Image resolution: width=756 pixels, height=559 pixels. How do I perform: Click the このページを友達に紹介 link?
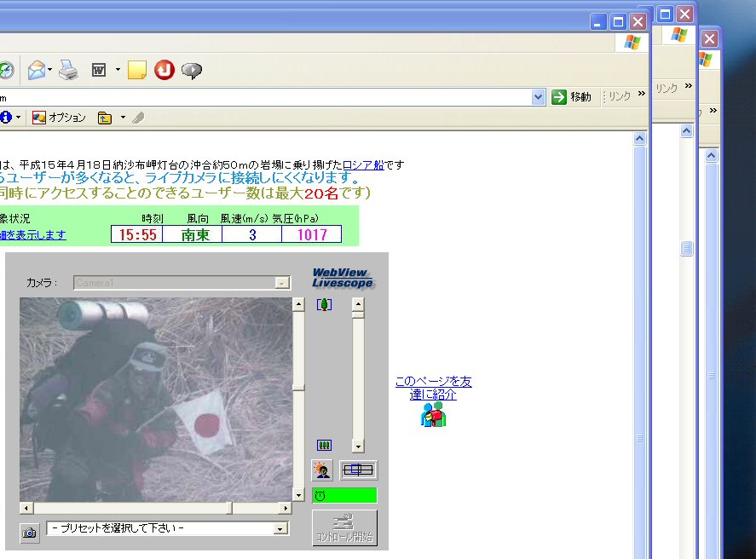click(433, 388)
